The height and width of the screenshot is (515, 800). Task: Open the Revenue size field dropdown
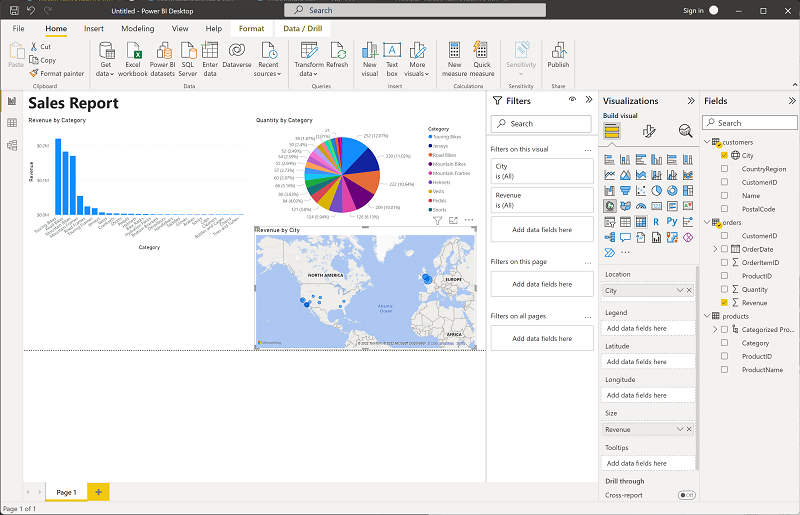pyautogui.click(x=680, y=429)
